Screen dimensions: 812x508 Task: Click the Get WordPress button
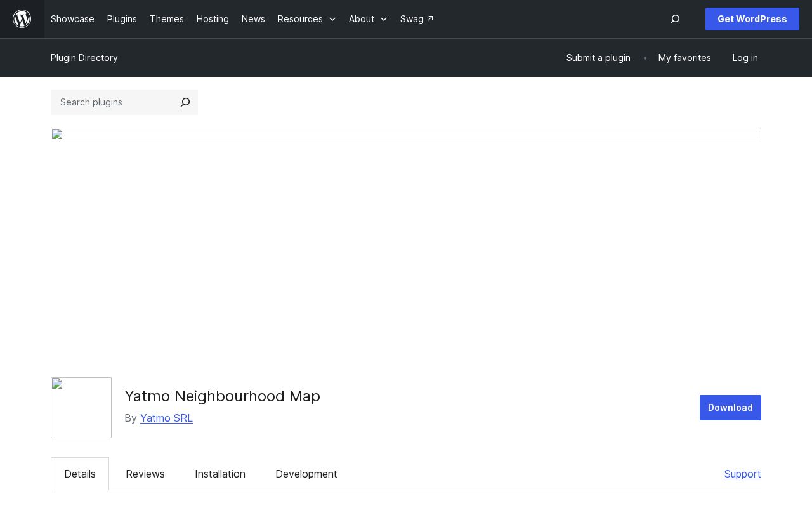(x=752, y=19)
